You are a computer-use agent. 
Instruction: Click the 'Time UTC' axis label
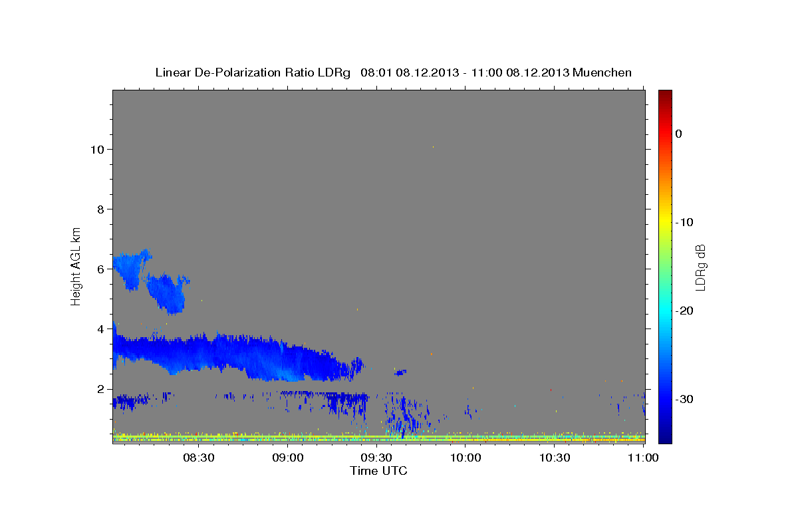point(378,471)
